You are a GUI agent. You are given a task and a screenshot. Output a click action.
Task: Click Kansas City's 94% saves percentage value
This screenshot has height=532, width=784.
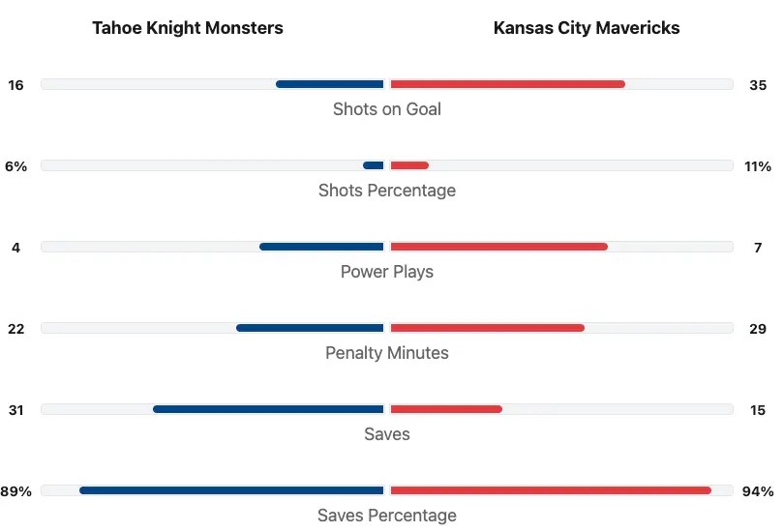[x=758, y=491]
